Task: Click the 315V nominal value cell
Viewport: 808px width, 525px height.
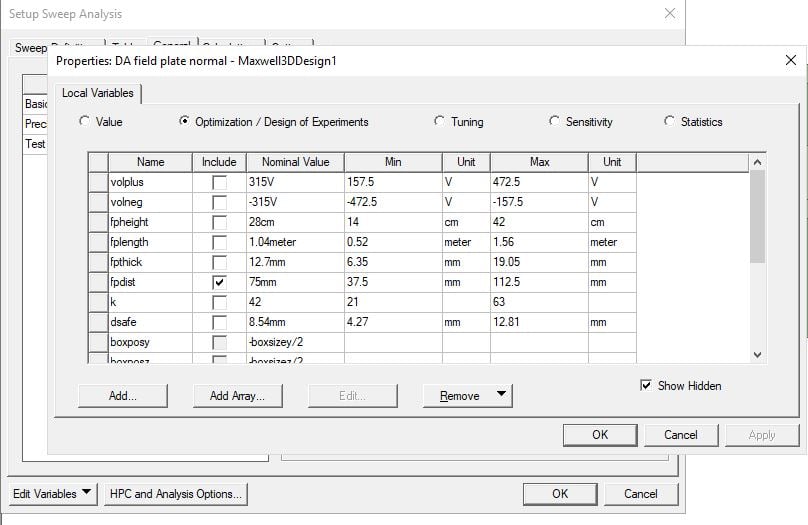Action: coord(295,182)
